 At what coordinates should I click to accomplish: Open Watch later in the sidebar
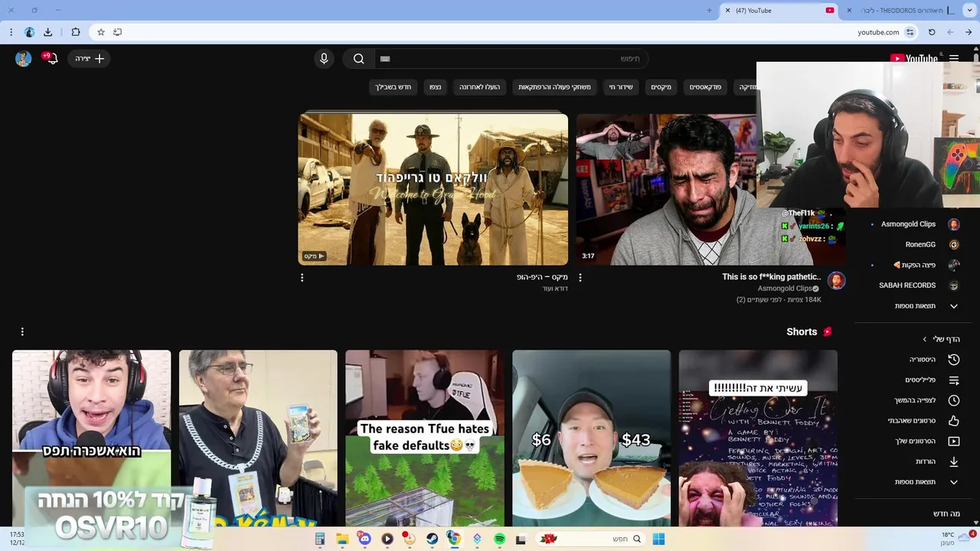[933, 400]
